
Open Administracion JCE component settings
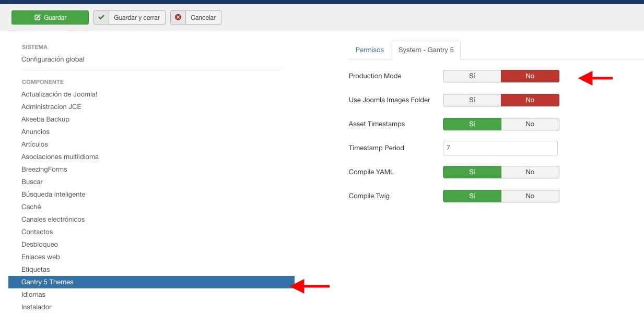pyautogui.click(x=51, y=107)
